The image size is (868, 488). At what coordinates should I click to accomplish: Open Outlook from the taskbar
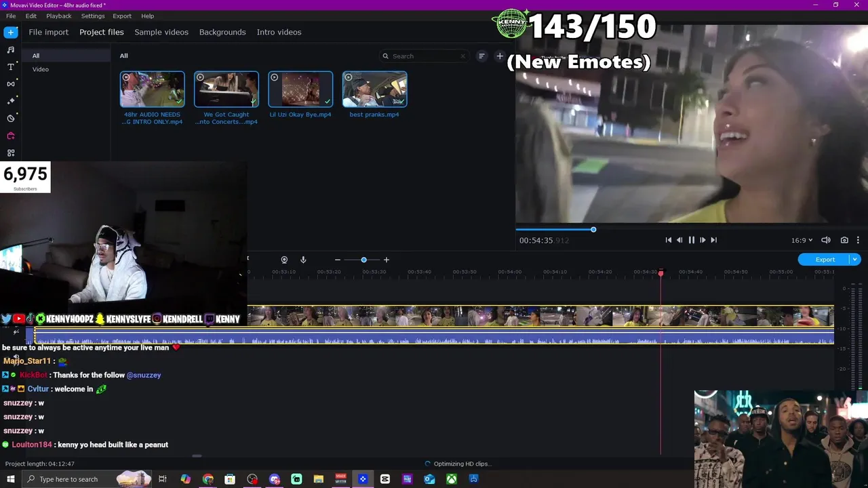tap(429, 479)
